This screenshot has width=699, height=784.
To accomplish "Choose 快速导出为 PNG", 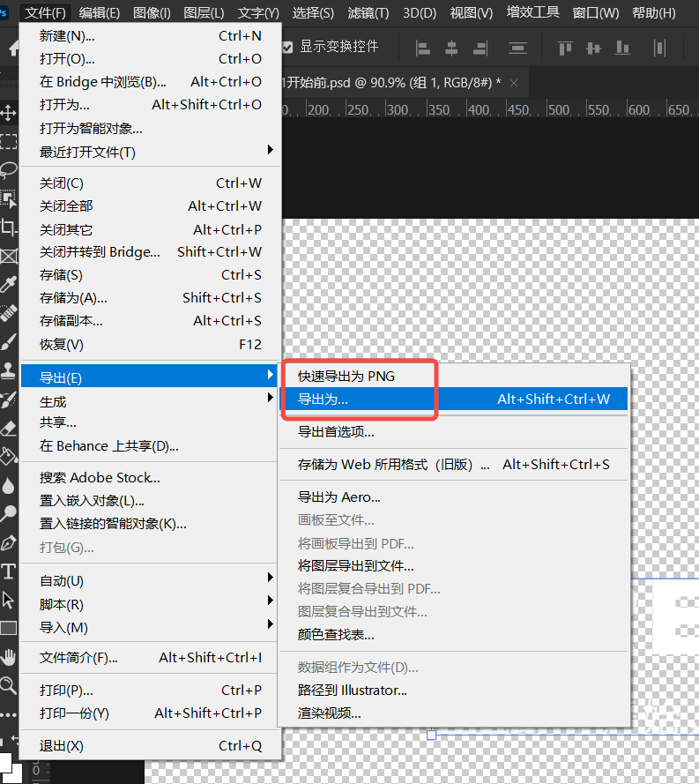I will coord(346,377).
